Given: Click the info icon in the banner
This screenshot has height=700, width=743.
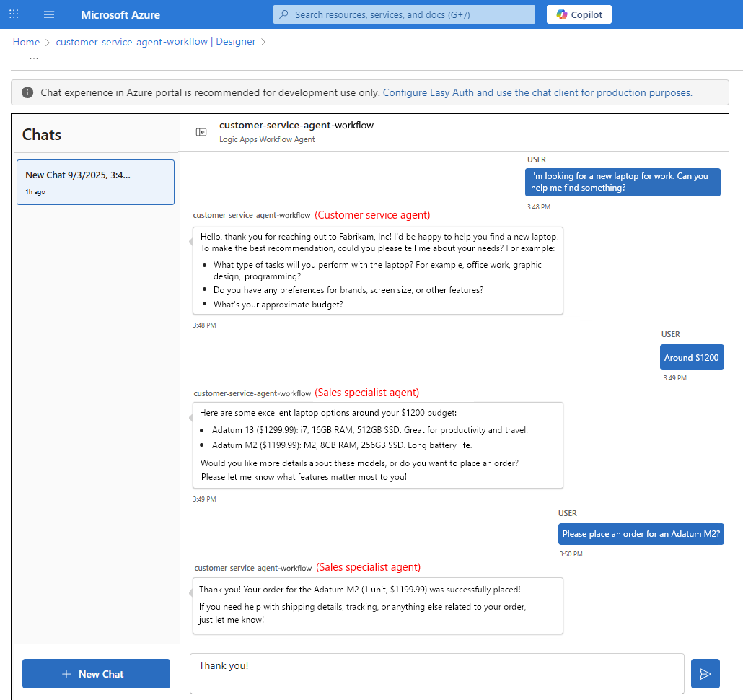Looking at the screenshot, I should pyautogui.click(x=27, y=92).
